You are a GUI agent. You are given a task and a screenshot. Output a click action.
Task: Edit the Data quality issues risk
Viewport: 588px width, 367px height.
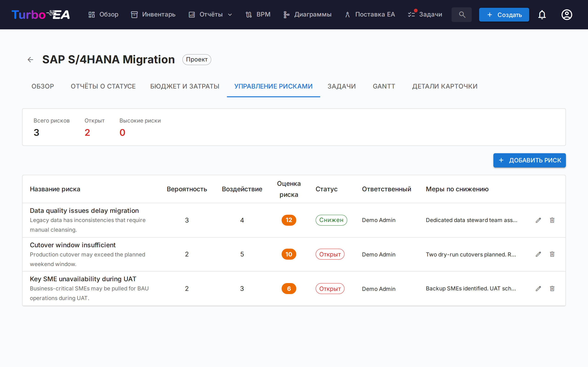coord(538,220)
